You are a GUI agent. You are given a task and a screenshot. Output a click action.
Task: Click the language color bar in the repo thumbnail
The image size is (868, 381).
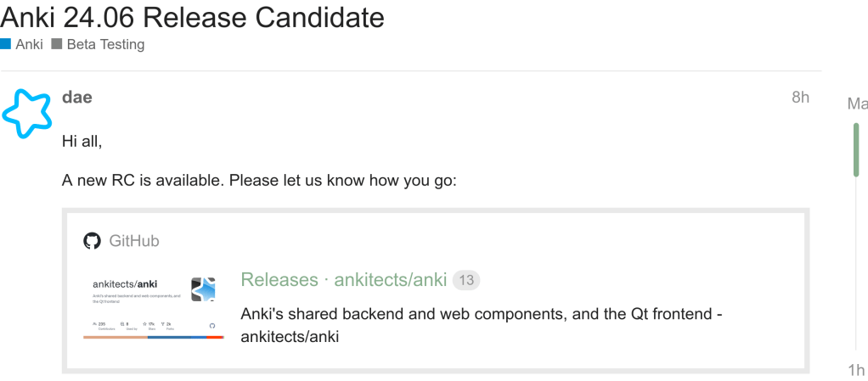[153, 337]
